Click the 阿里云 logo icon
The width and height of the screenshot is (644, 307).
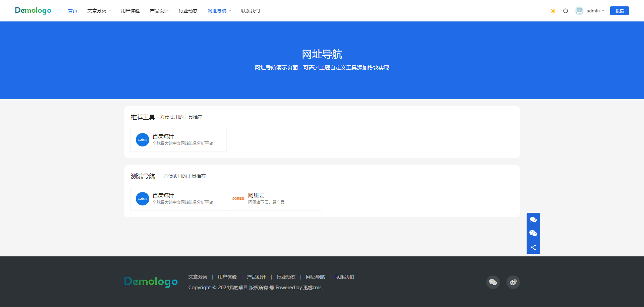[238, 198]
